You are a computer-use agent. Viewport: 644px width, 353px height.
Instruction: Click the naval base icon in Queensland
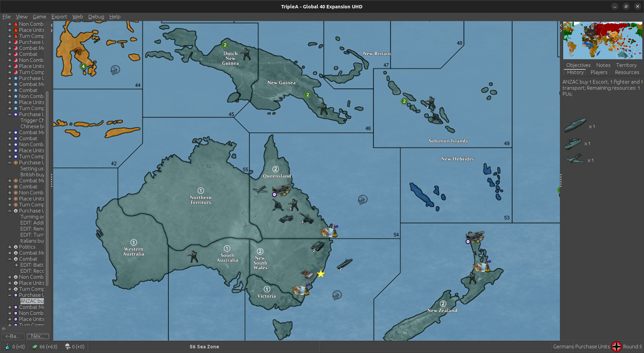329,231
